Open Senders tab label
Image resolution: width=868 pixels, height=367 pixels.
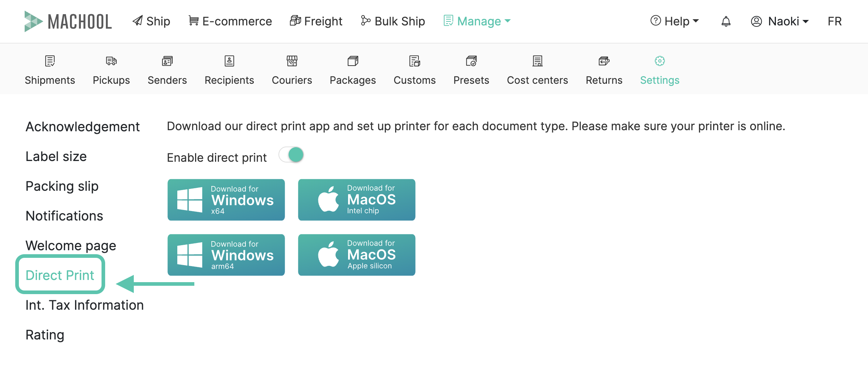pyautogui.click(x=167, y=80)
